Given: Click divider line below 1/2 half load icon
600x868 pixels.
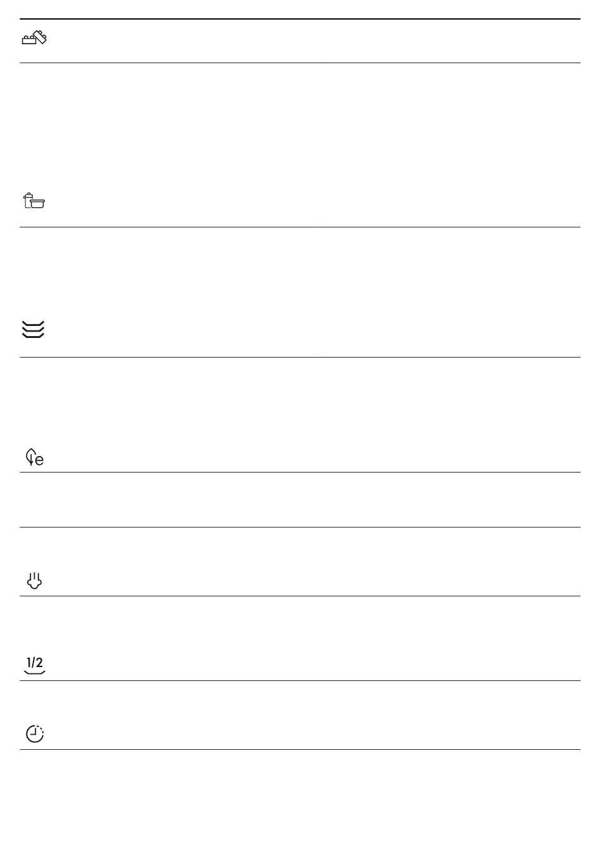Looking at the screenshot, I should tap(300, 680).
